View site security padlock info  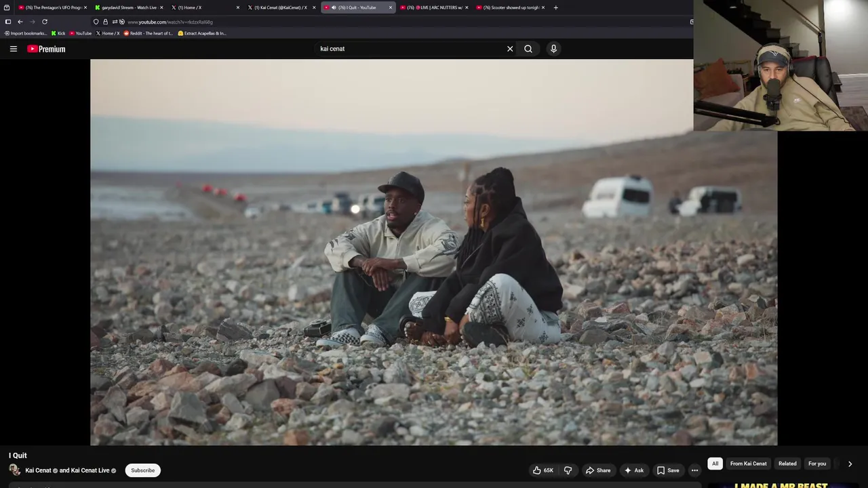click(x=105, y=22)
